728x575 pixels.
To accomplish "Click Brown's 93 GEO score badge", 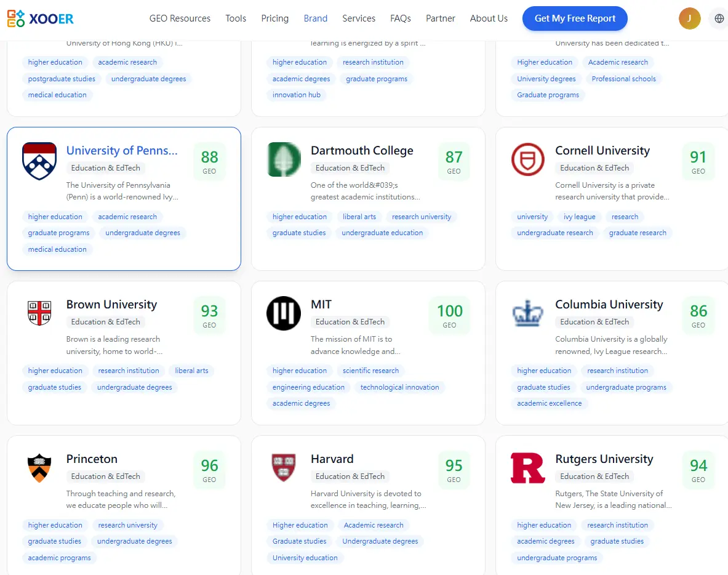I will click(209, 315).
